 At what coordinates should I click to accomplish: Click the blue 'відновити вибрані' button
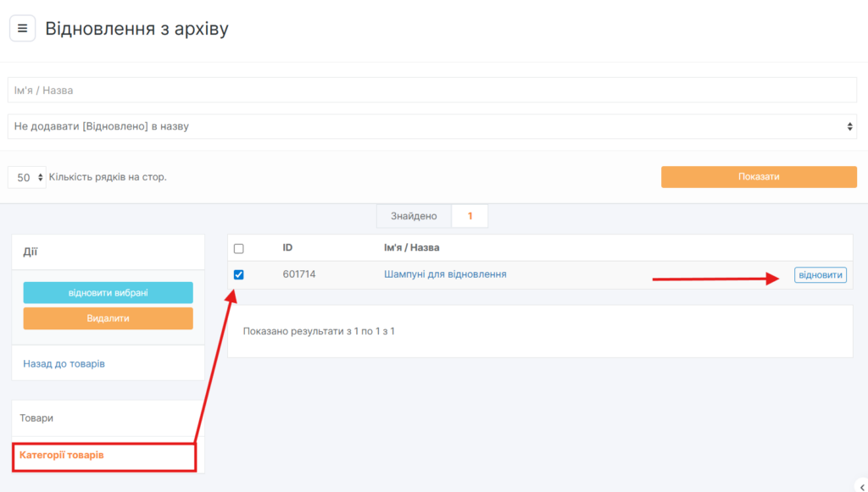108,293
